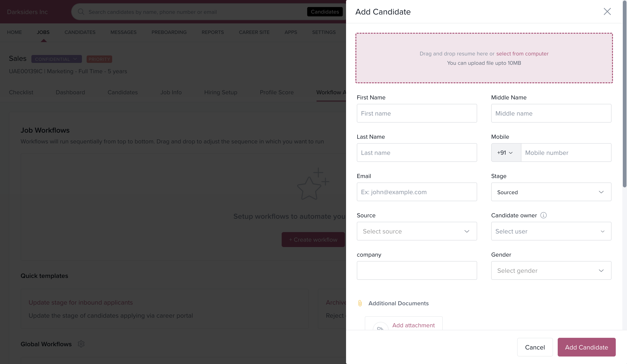The height and width of the screenshot is (364, 627).
Task: Click the Cancel button
Action: tap(535, 347)
